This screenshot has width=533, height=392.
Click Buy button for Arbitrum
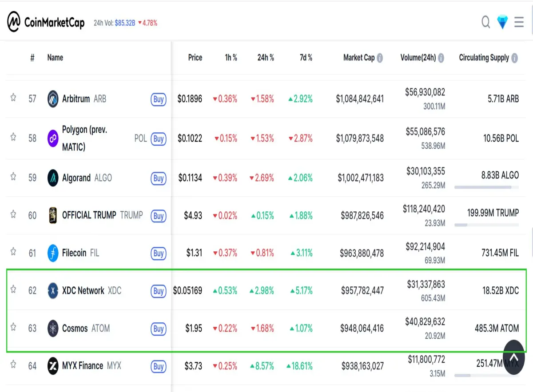pyautogui.click(x=159, y=99)
